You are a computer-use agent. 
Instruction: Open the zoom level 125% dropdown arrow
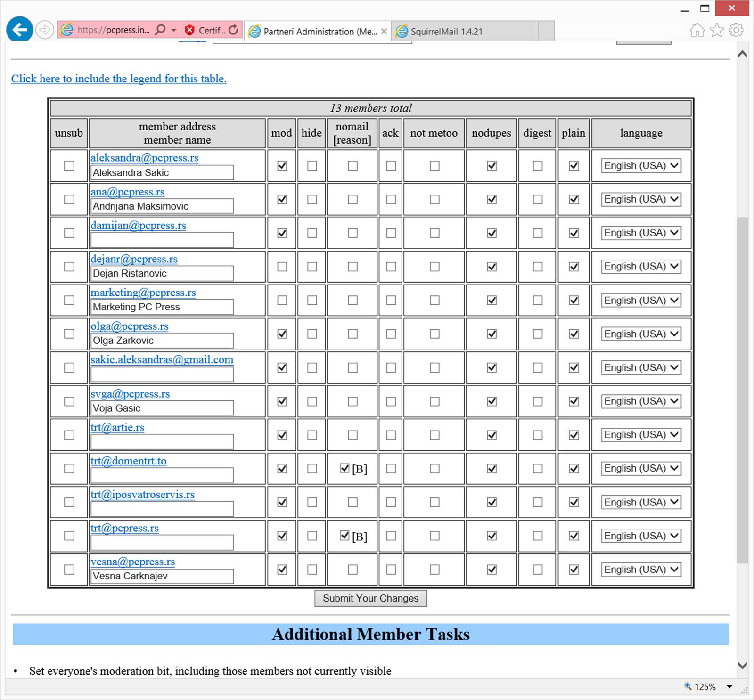pos(729,687)
